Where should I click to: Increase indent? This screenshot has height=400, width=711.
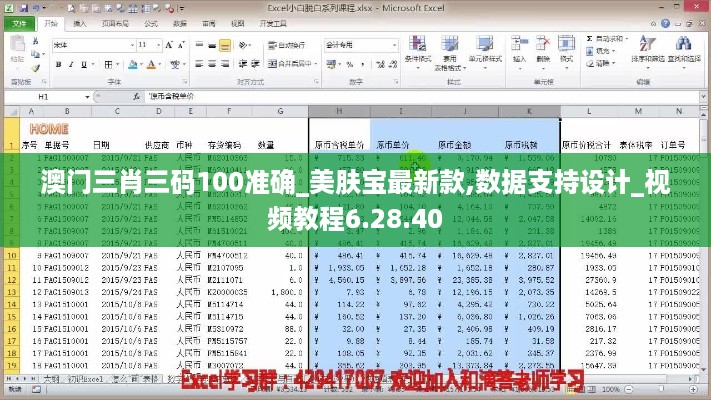pyautogui.click(x=255, y=64)
